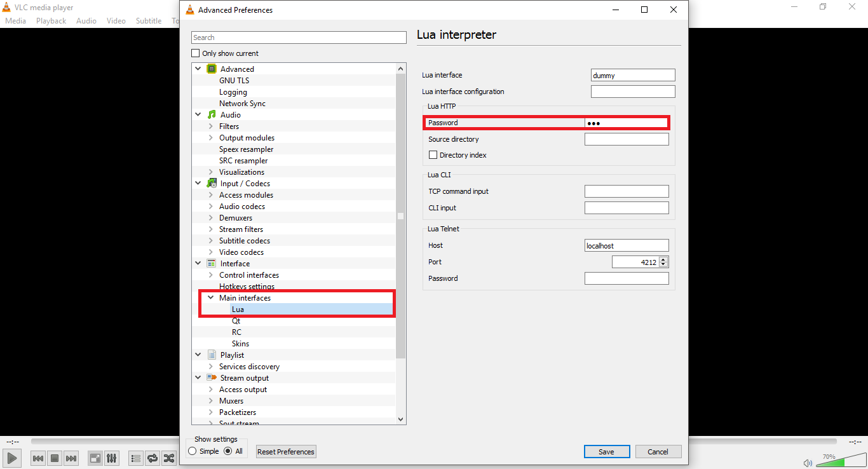Click the Play button in VLC player
Image resolution: width=868 pixels, height=469 pixels.
tap(11, 458)
